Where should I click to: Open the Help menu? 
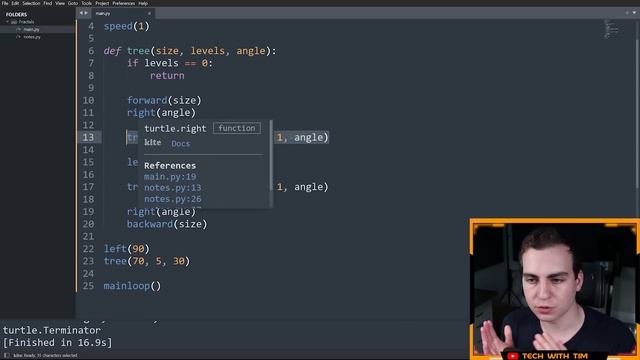[143, 3]
